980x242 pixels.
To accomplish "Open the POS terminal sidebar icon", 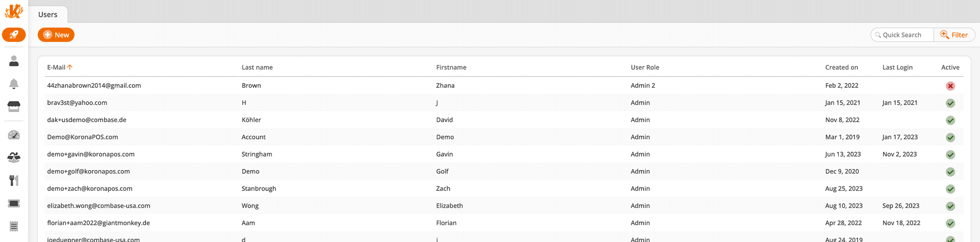I will (14, 203).
